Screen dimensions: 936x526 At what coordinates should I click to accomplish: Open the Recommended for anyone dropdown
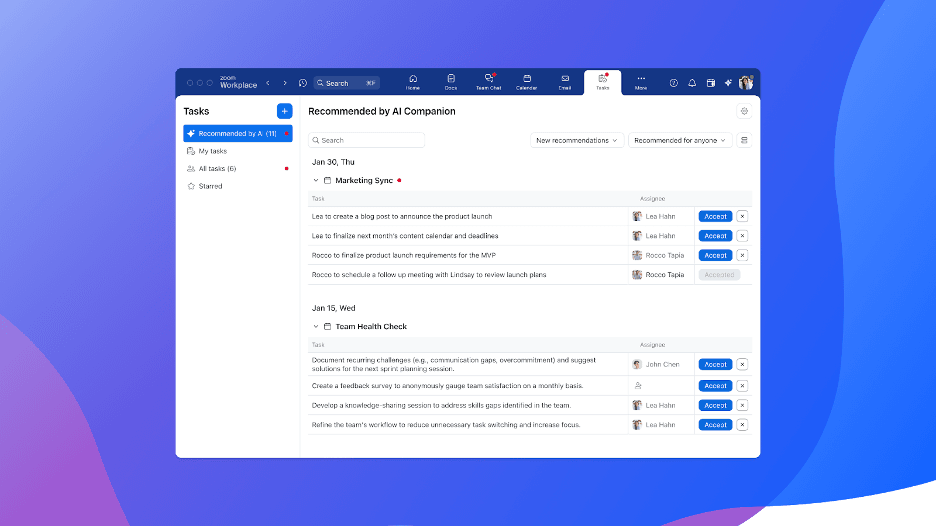(x=680, y=140)
